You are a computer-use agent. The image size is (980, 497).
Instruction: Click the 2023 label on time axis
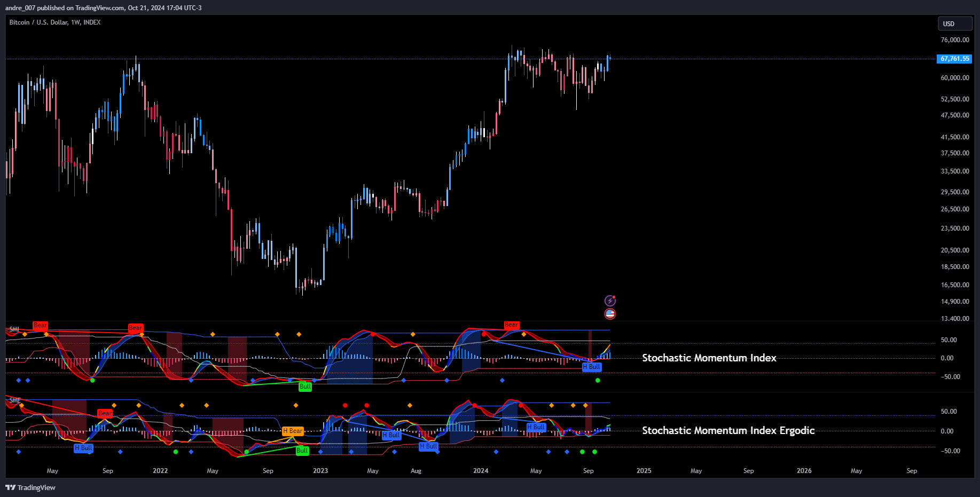pyautogui.click(x=320, y=471)
